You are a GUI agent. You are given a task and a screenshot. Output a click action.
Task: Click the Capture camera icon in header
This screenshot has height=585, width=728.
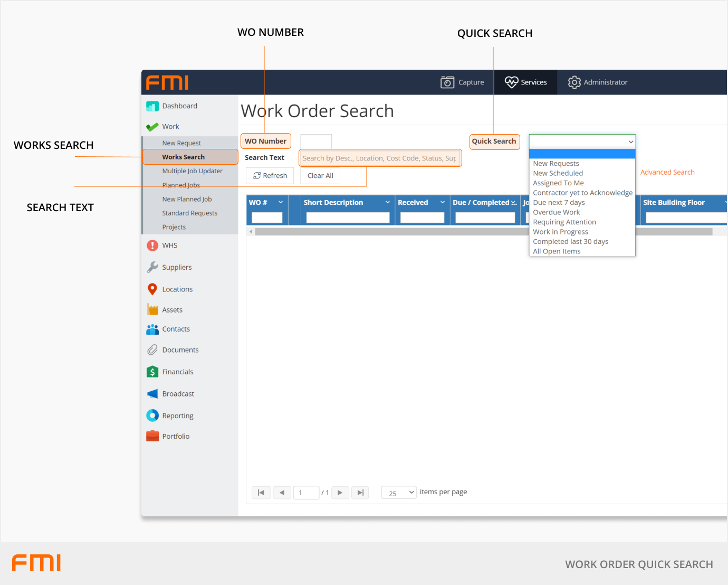tap(447, 82)
